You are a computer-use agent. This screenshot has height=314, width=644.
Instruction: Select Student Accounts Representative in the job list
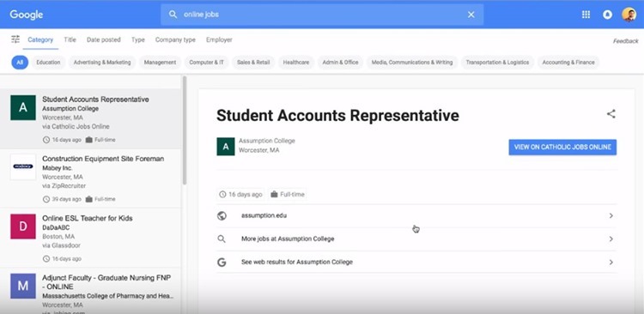[x=90, y=119]
